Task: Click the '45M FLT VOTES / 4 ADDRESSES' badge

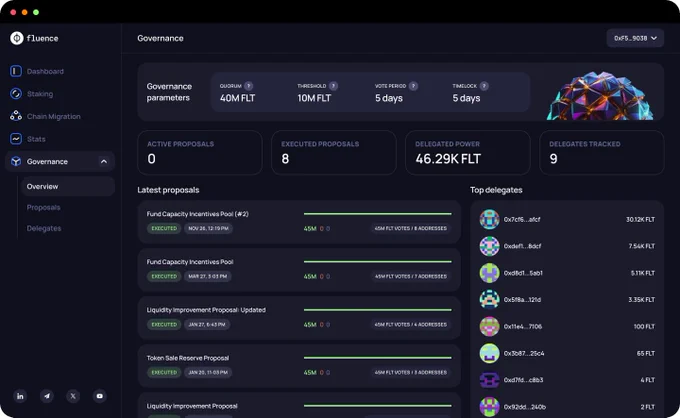Action: (411, 324)
